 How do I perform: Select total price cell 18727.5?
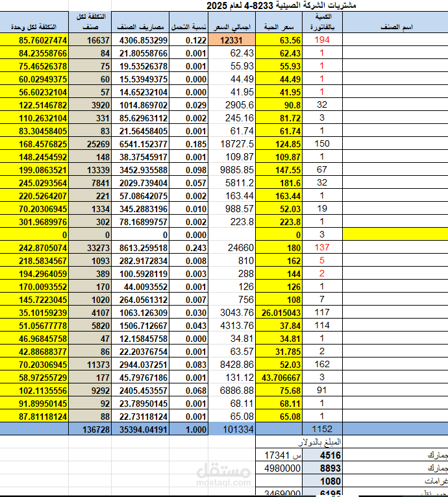pos(232,144)
